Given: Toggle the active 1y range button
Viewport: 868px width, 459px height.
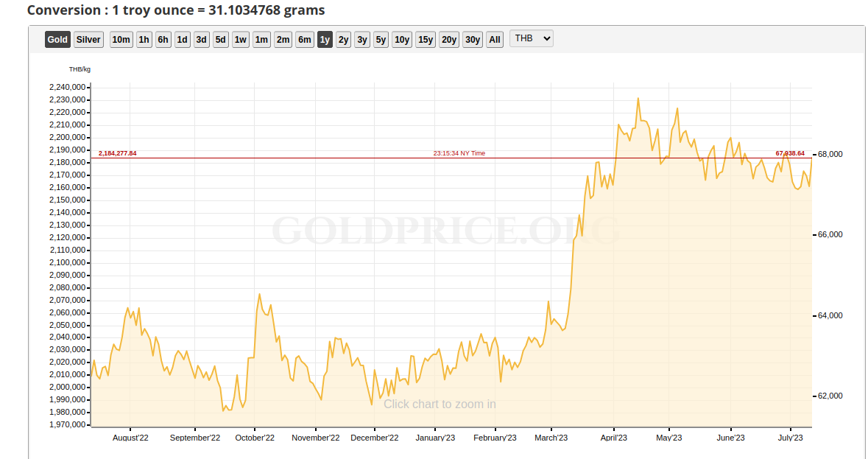Looking at the screenshot, I should point(325,40).
